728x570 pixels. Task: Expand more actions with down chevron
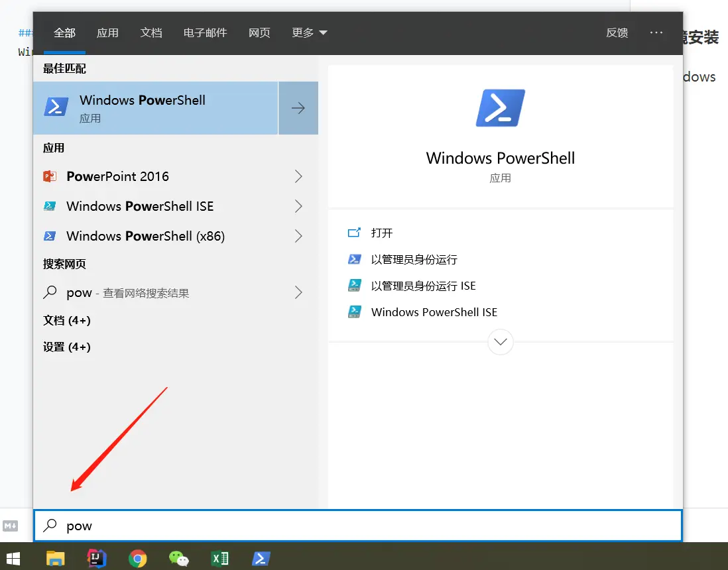tap(501, 342)
